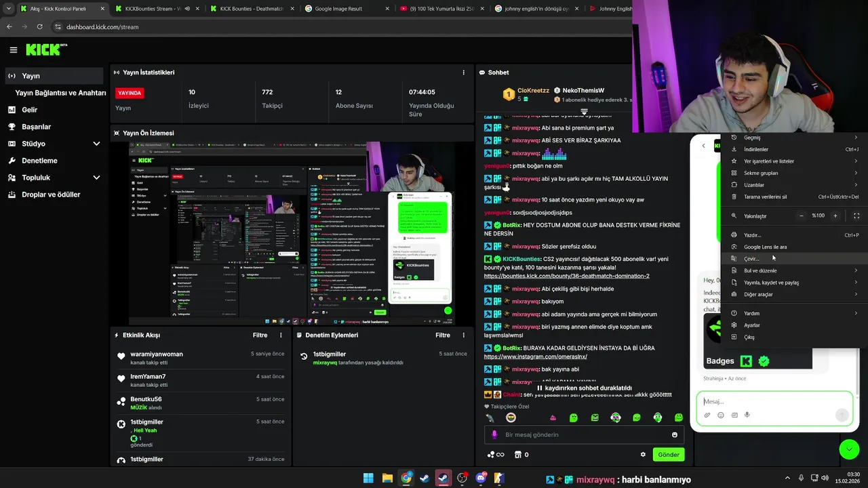Open Discord from the taskbar
Image resolution: width=868 pixels, height=488 pixels.
pos(481,478)
